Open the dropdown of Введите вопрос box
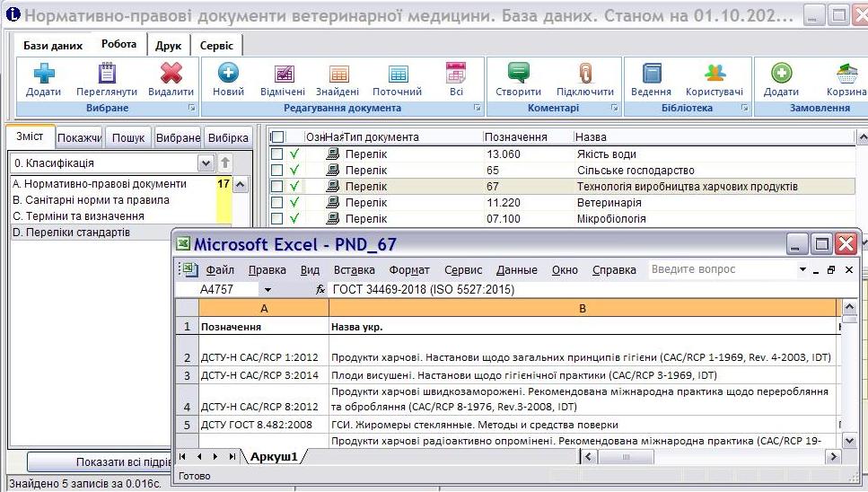This screenshot has height=492, width=868. [802, 269]
